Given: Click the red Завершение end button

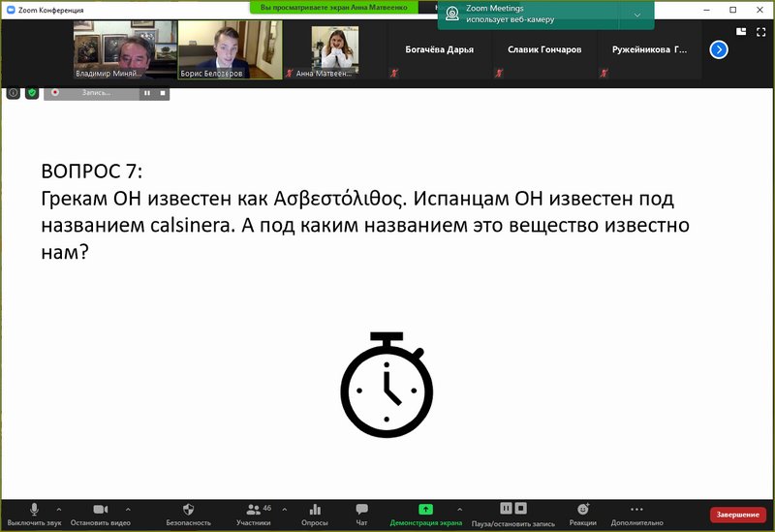Looking at the screenshot, I should click(x=738, y=515).
